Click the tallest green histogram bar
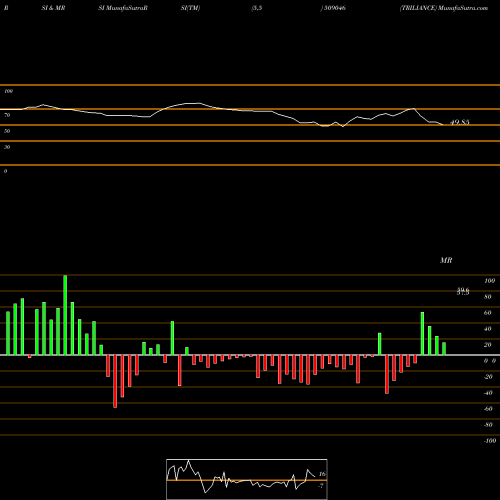 point(65,315)
